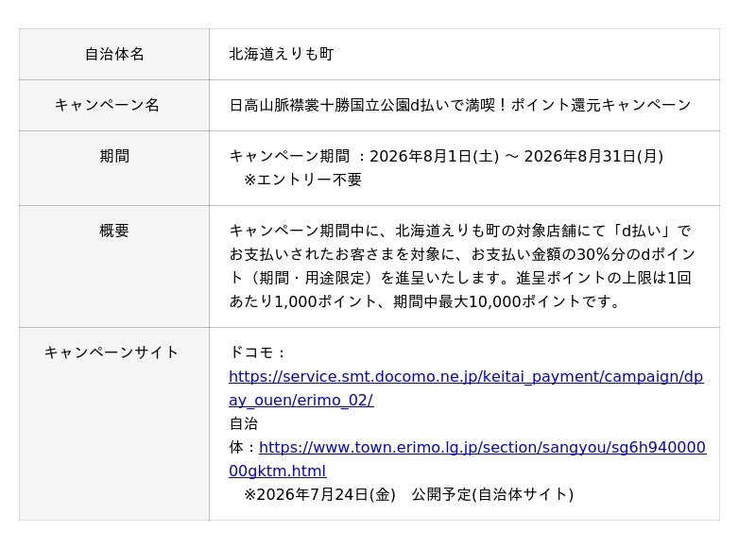The width and height of the screenshot is (756, 549).
Task: Click the overview first line キャンペーン期間中に
Action: 460,231
